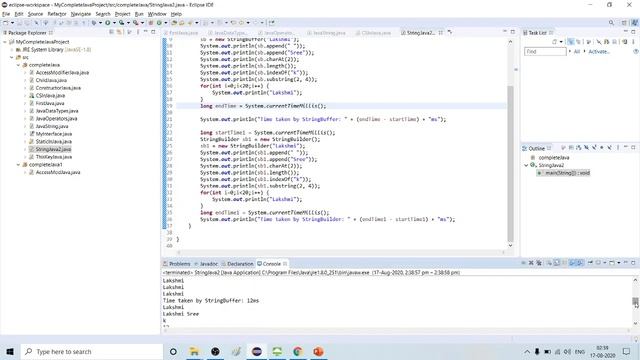This screenshot has width=640, height=360.
Task: Run the program with the Run icon
Action: click(x=108, y=23)
